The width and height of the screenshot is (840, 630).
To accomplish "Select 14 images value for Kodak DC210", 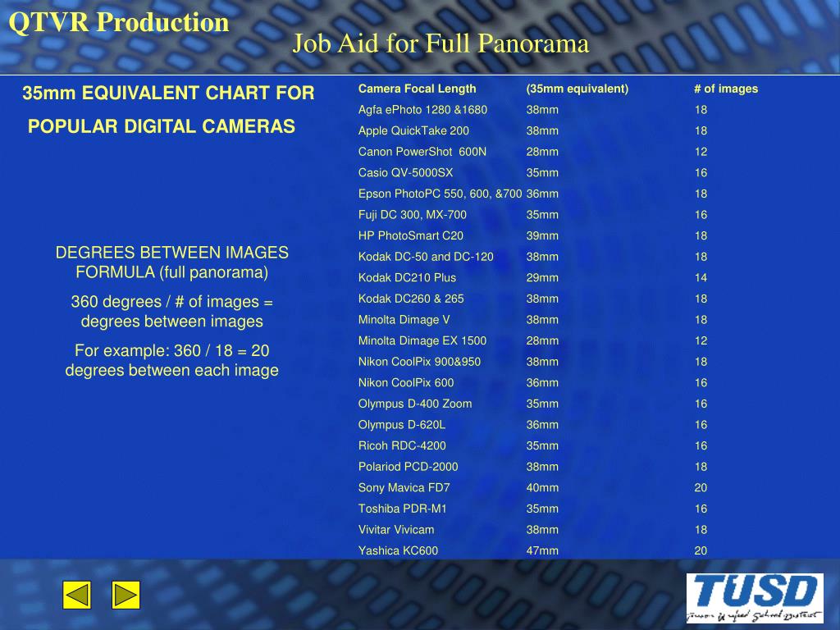I will pos(701,277).
